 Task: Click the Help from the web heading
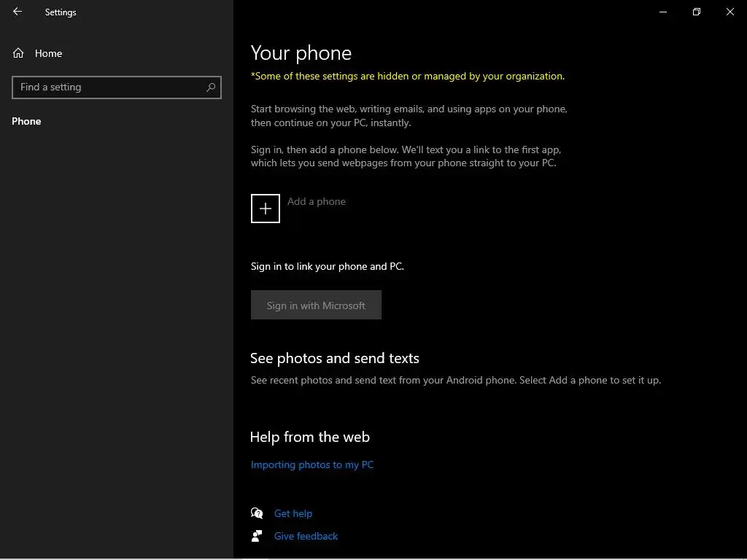pyautogui.click(x=309, y=437)
